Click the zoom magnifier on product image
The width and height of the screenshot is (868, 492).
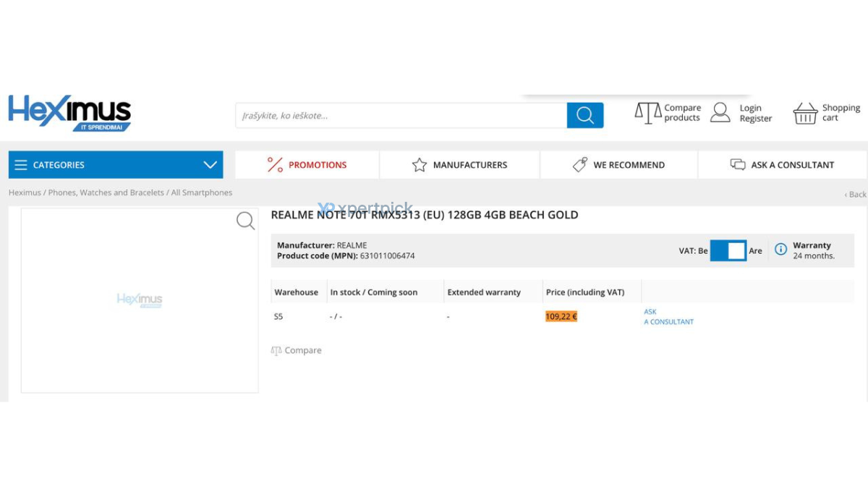point(246,221)
